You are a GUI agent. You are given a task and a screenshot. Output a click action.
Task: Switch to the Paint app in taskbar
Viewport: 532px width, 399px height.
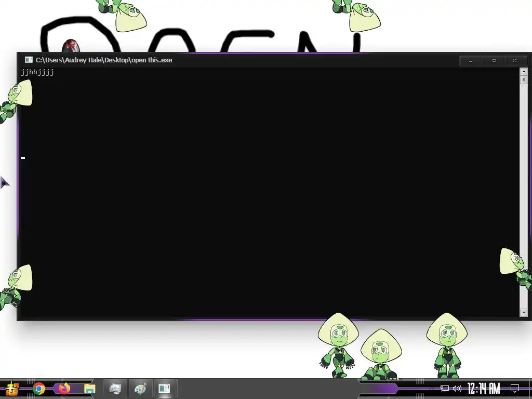(x=140, y=389)
